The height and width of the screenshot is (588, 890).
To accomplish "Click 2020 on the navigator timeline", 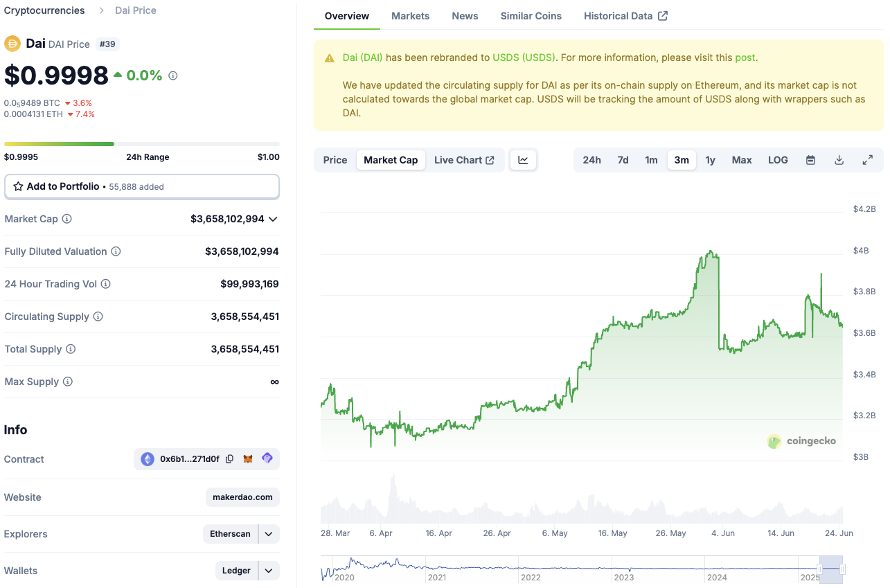I will pyautogui.click(x=344, y=578).
